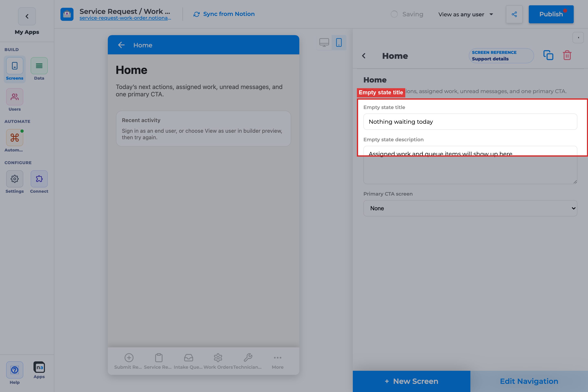This screenshot has height=392, width=588.
Task: Open the service-request-work-order link
Action: pos(125,18)
